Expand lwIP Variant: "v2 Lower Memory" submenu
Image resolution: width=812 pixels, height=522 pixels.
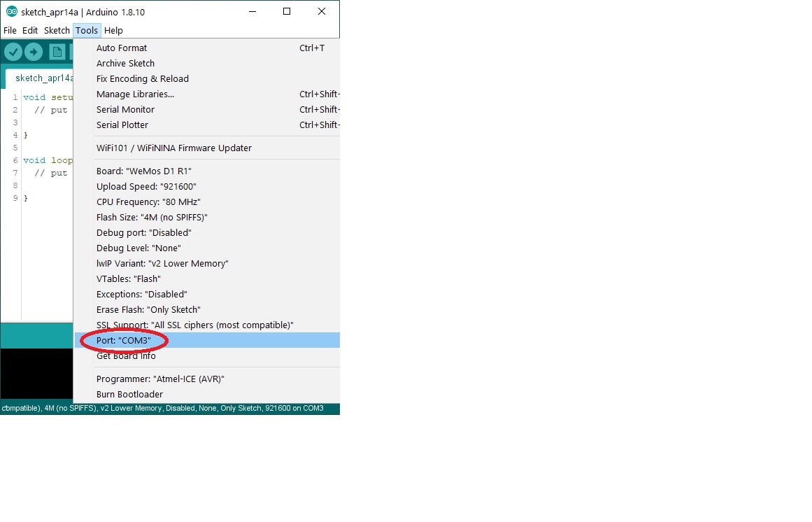(207, 264)
